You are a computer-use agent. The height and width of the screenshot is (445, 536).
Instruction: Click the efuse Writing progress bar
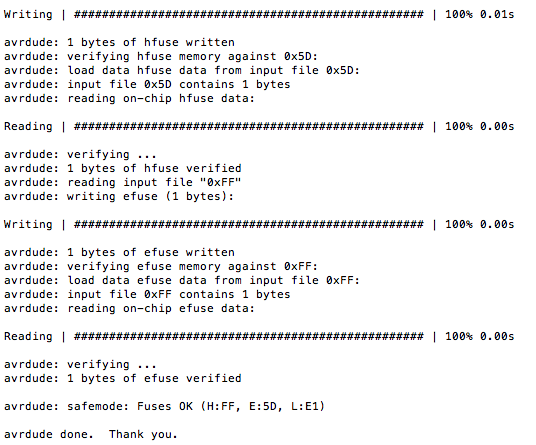[259, 225]
